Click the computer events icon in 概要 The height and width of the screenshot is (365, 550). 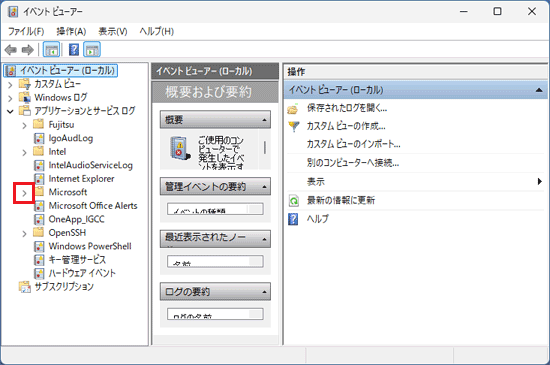pyautogui.click(x=180, y=149)
